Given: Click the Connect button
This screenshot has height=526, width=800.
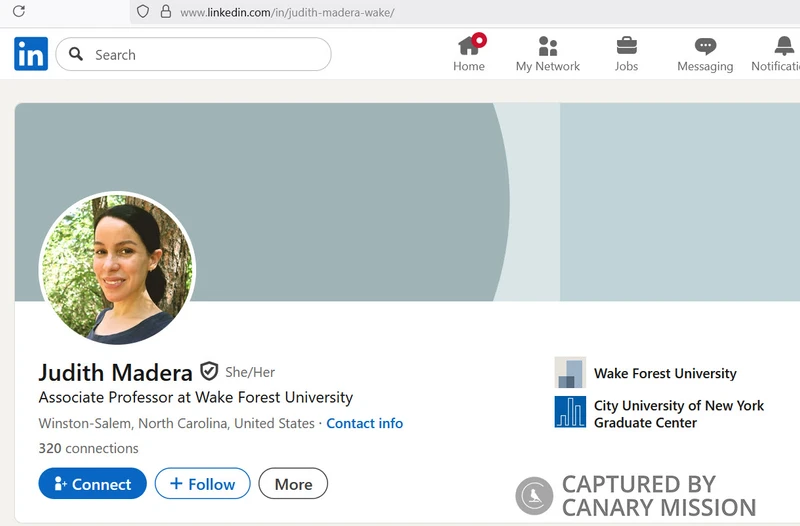Looking at the screenshot, I should click(x=92, y=483).
